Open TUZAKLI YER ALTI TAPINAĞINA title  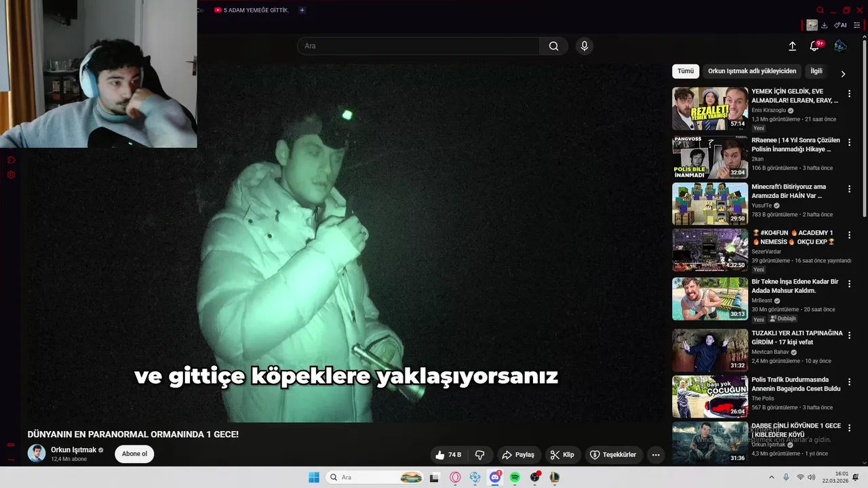[x=797, y=338]
